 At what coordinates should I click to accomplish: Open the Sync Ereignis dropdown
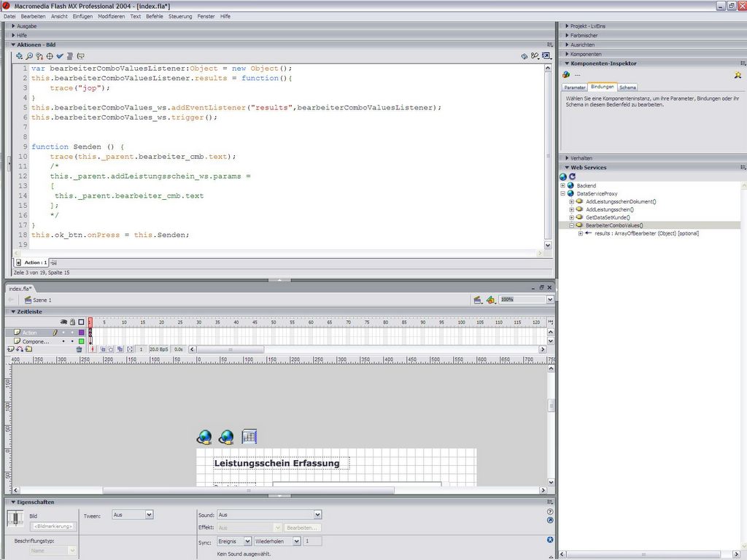coord(247,542)
